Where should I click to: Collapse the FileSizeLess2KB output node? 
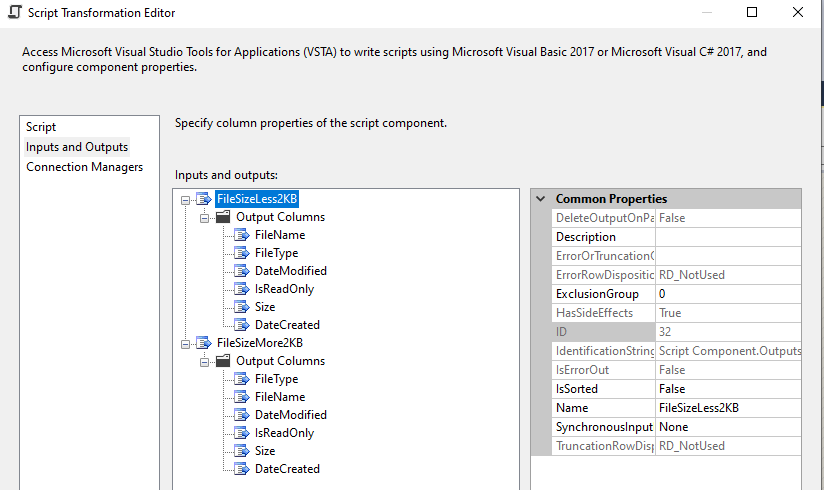click(x=186, y=199)
